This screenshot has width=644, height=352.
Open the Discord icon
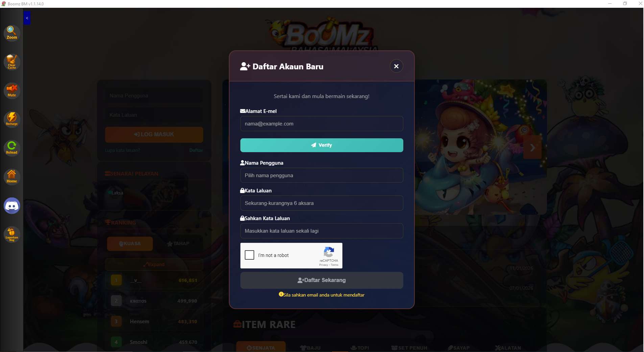pos(12,206)
